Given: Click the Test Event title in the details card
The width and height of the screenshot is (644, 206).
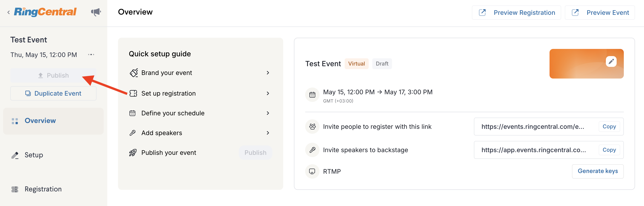Looking at the screenshot, I should (323, 64).
